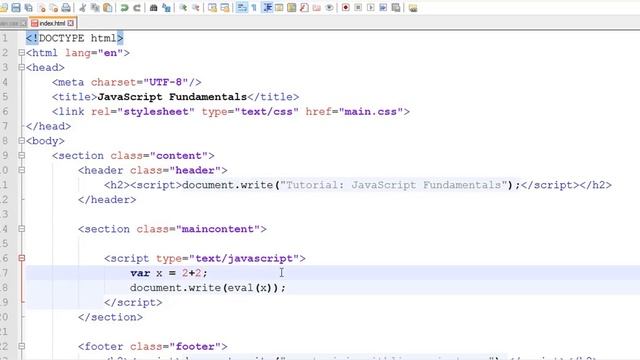Click the "<!DOCTYPE html>" line

(x=75, y=38)
